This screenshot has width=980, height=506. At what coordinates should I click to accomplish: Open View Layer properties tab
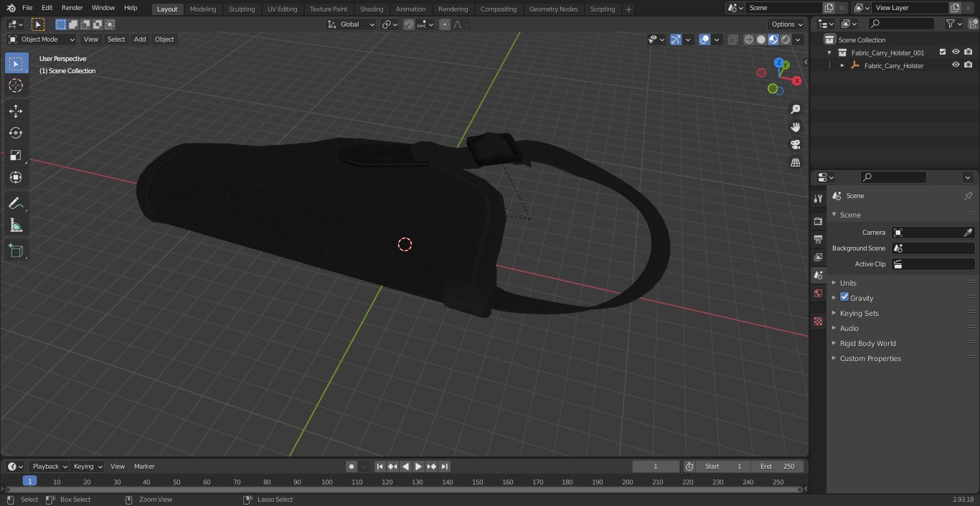click(x=818, y=257)
